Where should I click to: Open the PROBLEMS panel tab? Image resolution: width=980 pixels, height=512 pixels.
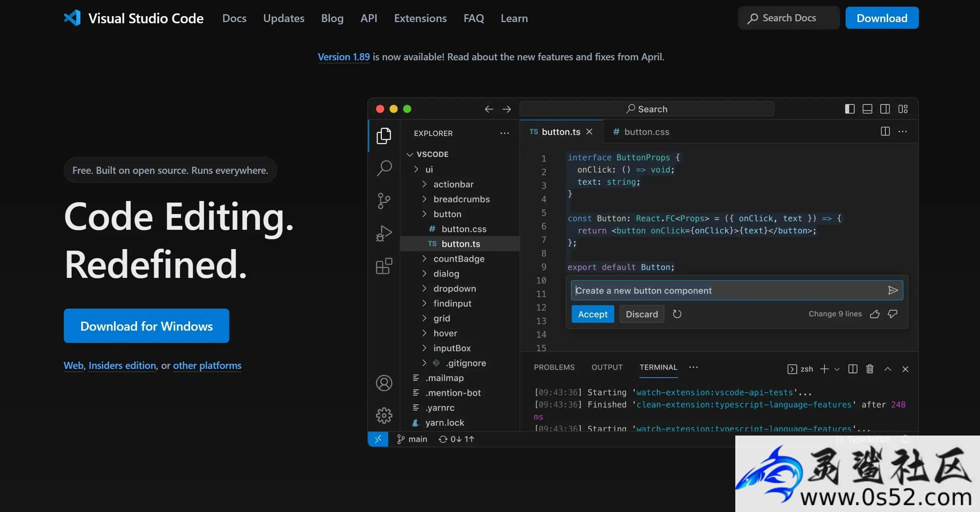pos(554,367)
